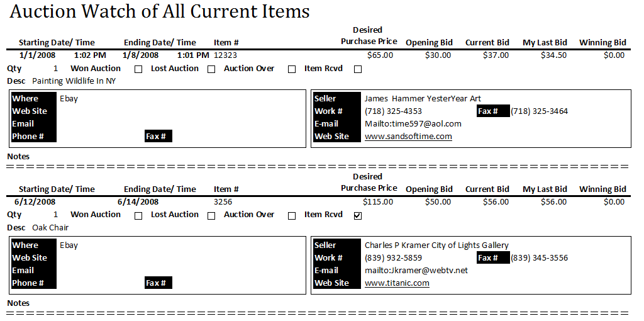Tick Lost Auction checkbox for Oak Chair

pyautogui.click(x=211, y=216)
